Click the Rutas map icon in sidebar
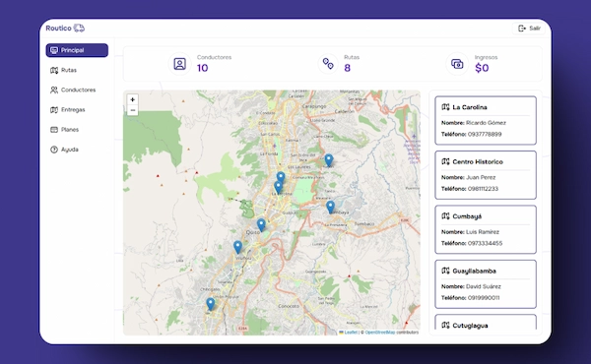Viewport: 591px width, 364px height. [x=54, y=71]
